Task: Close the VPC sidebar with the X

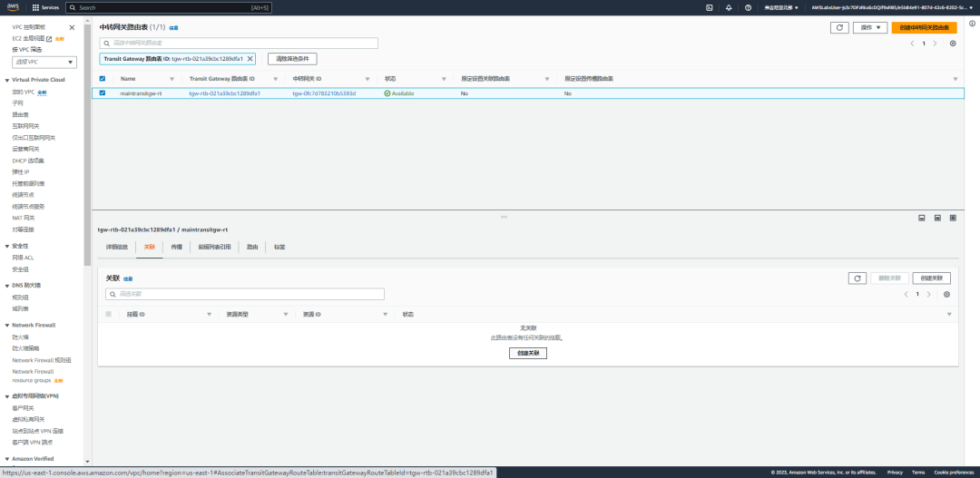Action: pyautogui.click(x=72, y=27)
